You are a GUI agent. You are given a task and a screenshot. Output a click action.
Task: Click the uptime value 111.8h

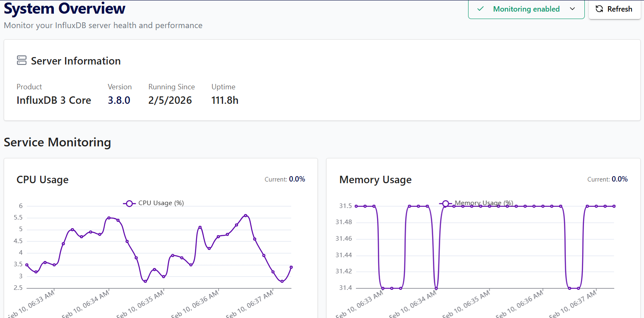pos(225,100)
